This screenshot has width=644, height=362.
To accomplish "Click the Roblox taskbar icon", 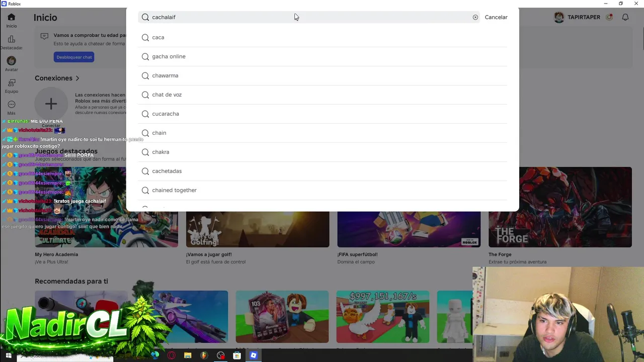I will 254,355.
